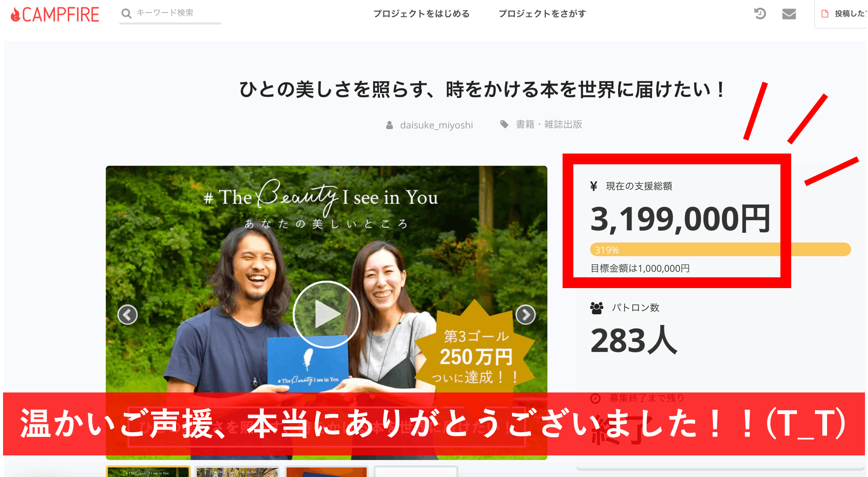Click the yen icon beside 現在の支援総額

pyautogui.click(x=594, y=186)
